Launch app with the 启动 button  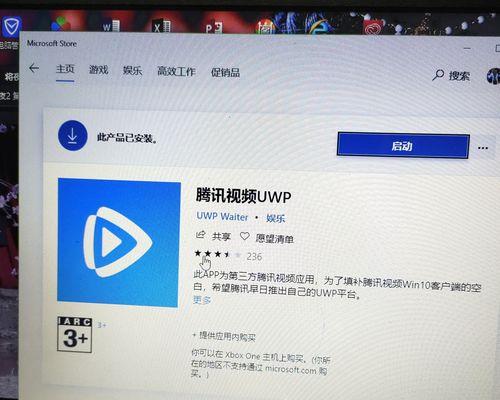click(x=403, y=146)
